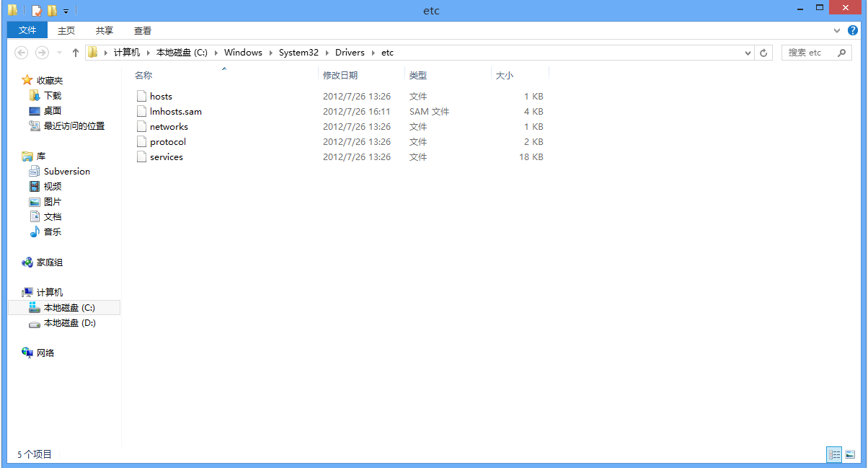Click the Back navigation arrow
Viewport: 868px width, 468px height.
click(x=22, y=53)
